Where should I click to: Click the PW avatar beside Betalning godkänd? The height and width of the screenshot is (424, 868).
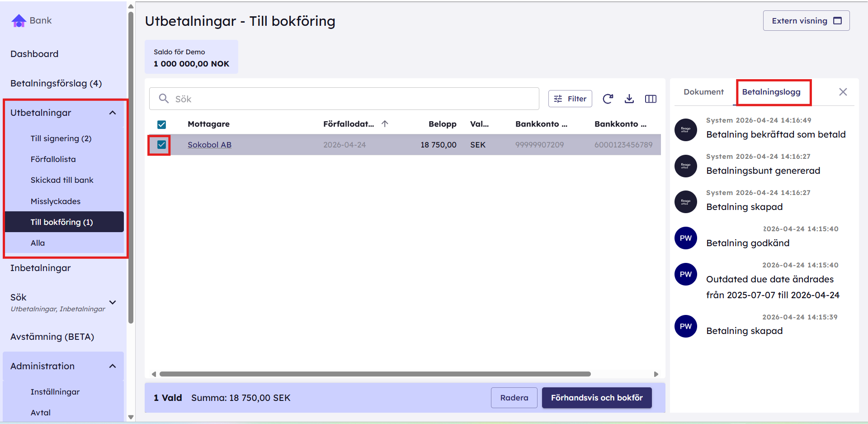(x=685, y=238)
